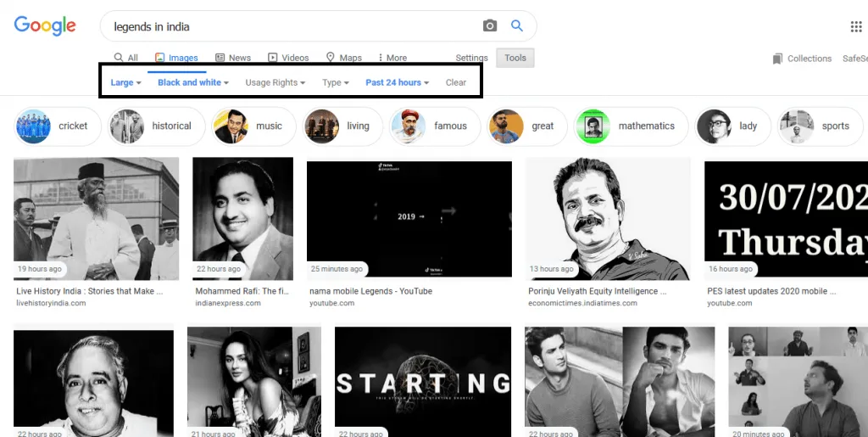This screenshot has height=437, width=868.
Task: Expand the Large size filter dropdown
Action: 125,82
